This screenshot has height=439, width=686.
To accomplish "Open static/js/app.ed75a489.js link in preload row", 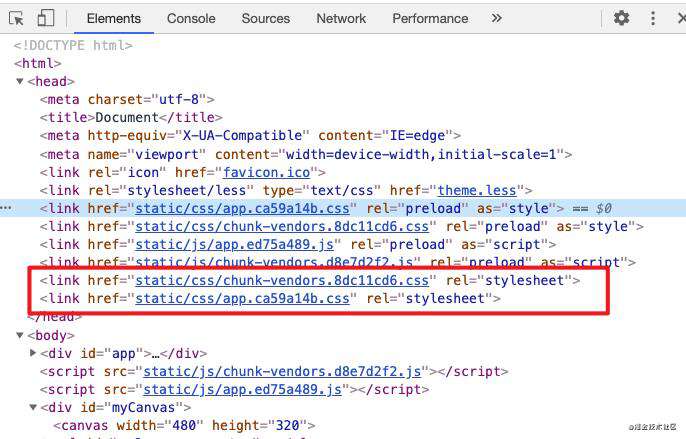I will [x=234, y=244].
